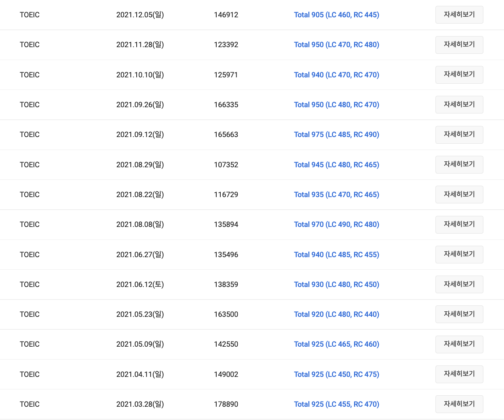Click 자세히보기 for the 2021.11.28 test
504x420 pixels.
(x=459, y=45)
